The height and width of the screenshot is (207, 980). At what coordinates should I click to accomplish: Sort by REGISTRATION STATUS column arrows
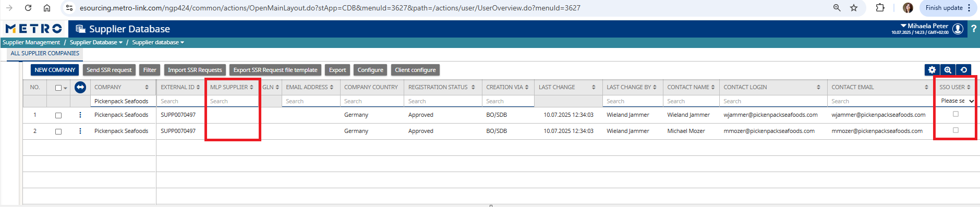tap(473, 87)
